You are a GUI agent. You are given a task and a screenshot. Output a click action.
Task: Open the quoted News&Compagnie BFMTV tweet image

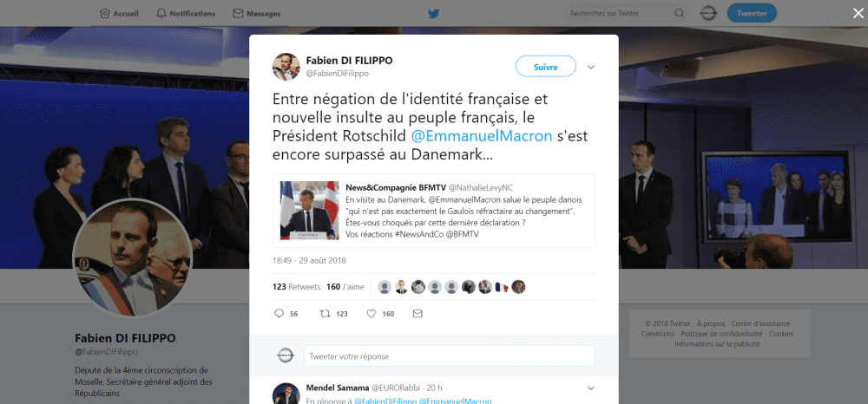(310, 211)
